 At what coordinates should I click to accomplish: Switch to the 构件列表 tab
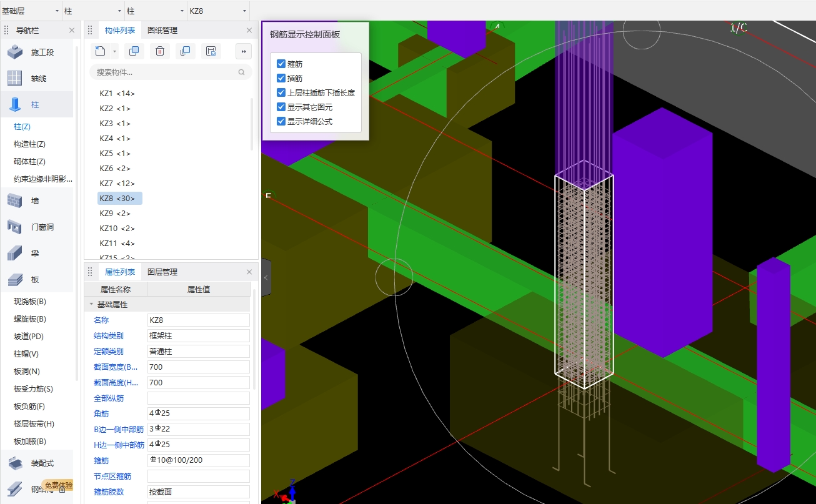[120, 30]
